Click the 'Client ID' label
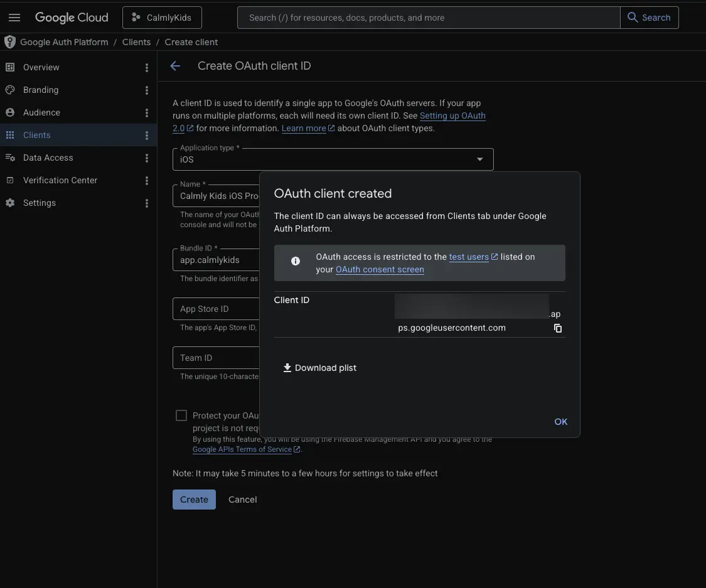Image resolution: width=706 pixels, height=588 pixels. tap(291, 300)
